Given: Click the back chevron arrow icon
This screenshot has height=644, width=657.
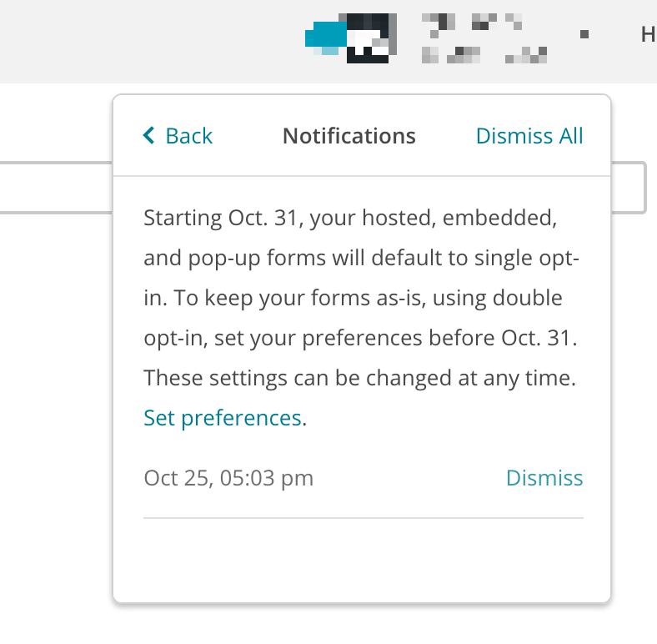Looking at the screenshot, I should click(x=148, y=135).
